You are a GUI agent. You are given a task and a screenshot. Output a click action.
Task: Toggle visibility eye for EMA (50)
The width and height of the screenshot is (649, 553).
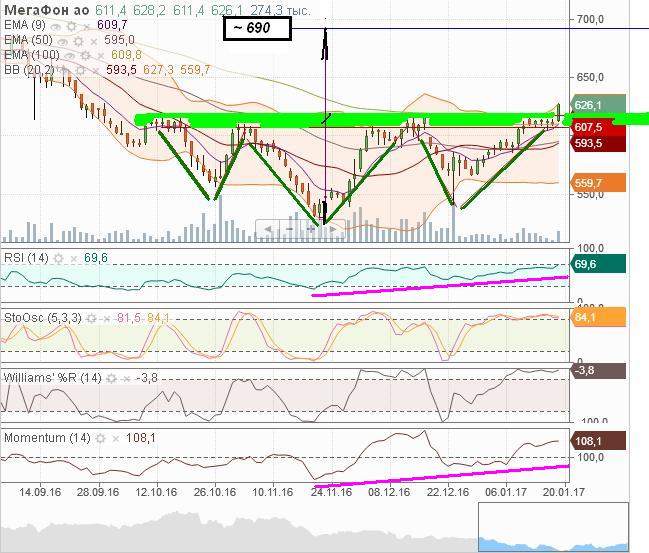click(63, 42)
